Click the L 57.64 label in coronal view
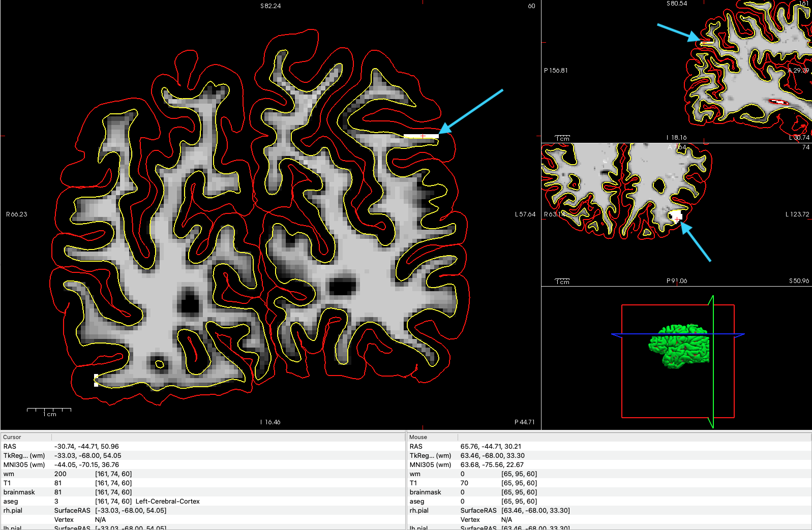The image size is (812, 530). point(525,214)
